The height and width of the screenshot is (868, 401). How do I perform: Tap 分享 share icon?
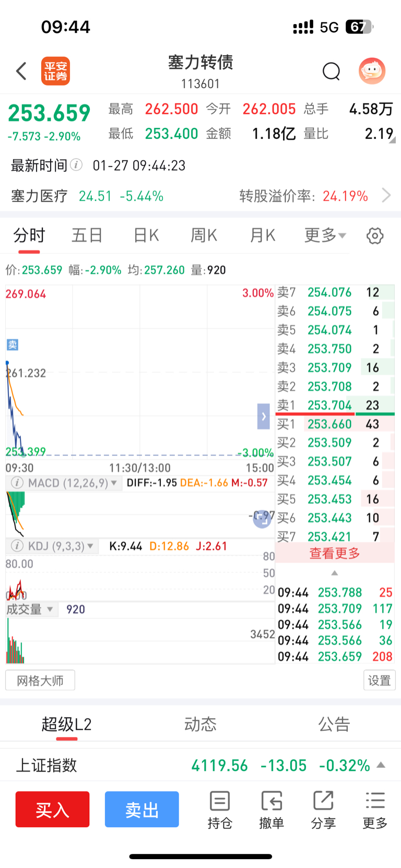point(323,810)
